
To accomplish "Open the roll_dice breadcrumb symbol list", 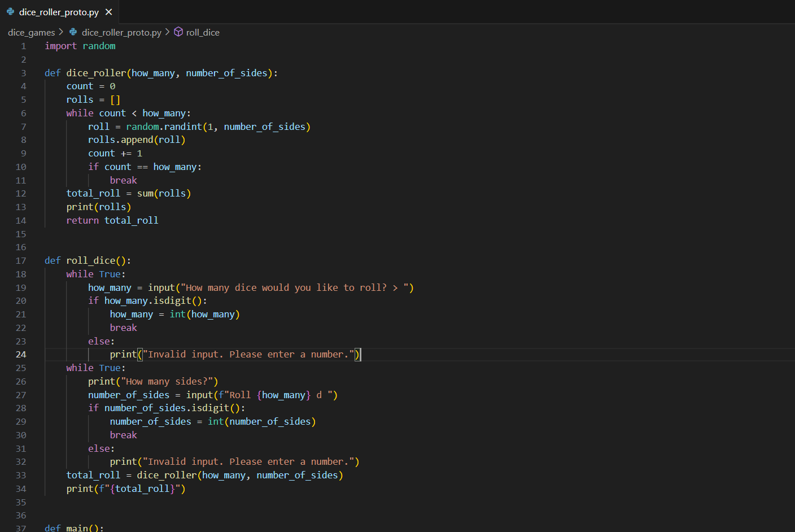I will [x=203, y=32].
